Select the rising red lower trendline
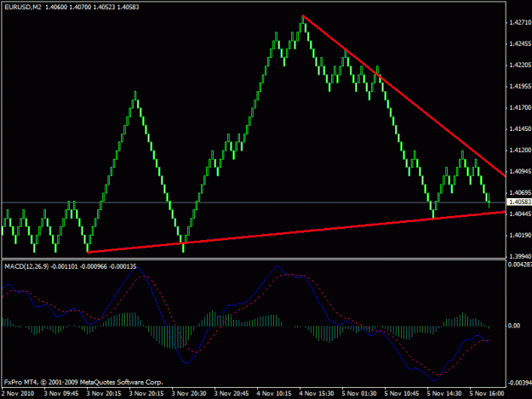 pyautogui.click(x=296, y=232)
